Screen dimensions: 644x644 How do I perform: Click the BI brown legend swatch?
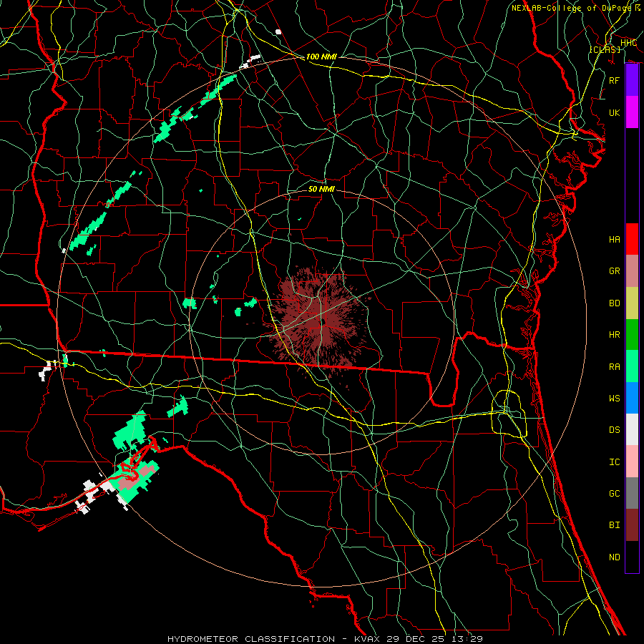[x=632, y=525]
